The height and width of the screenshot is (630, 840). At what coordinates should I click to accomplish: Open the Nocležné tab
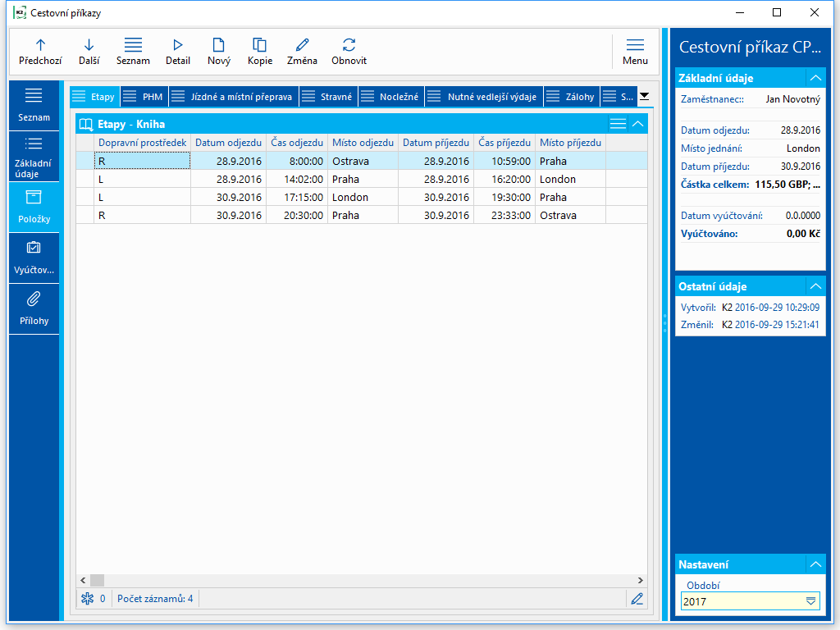coord(391,97)
